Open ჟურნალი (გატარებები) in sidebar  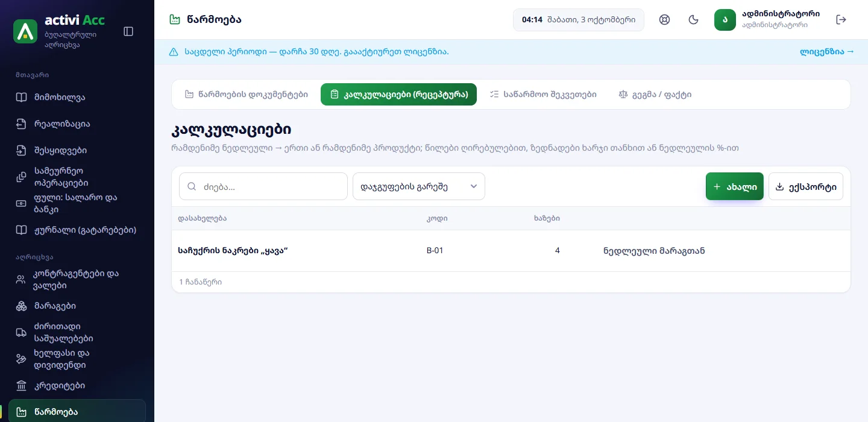click(77, 230)
